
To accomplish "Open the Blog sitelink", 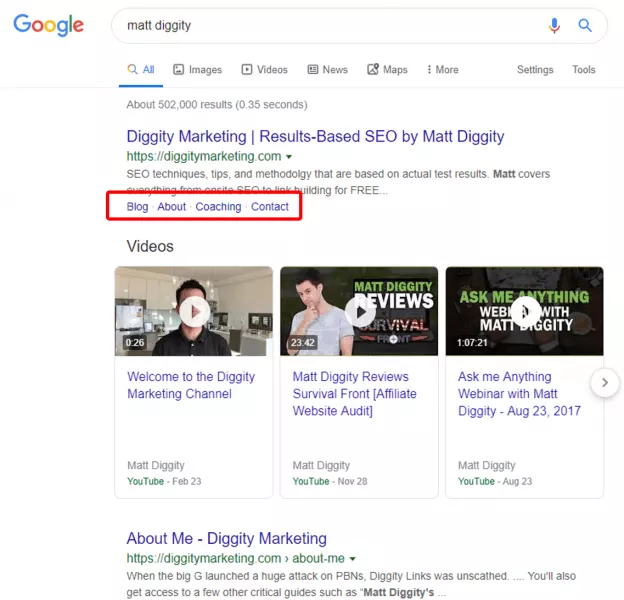I will (137, 207).
